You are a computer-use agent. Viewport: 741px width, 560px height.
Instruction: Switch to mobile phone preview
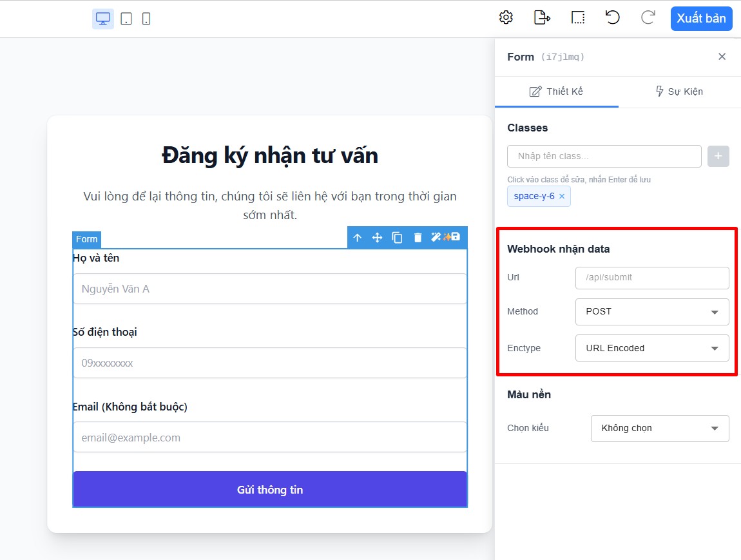coord(146,19)
